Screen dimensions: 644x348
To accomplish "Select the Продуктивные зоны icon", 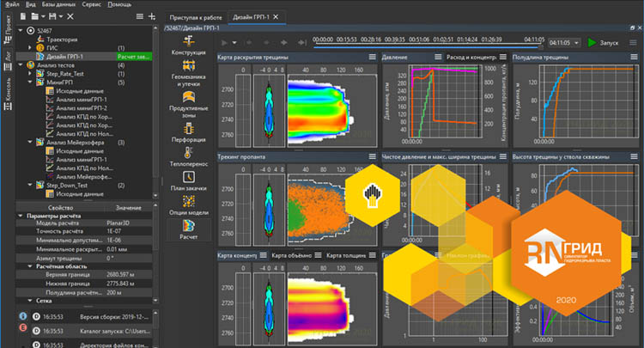I will [188, 98].
